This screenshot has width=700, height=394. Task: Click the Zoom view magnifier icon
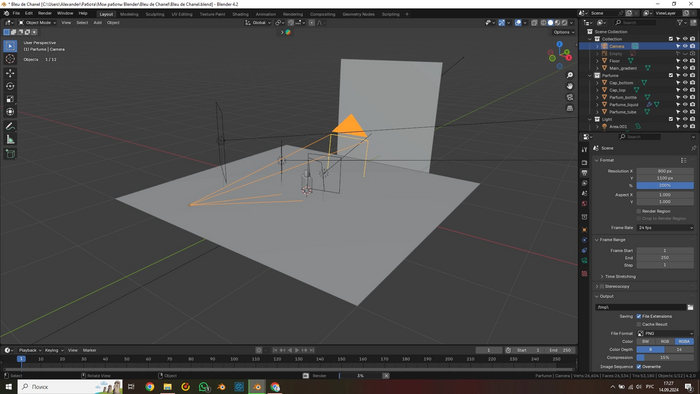pyautogui.click(x=570, y=75)
